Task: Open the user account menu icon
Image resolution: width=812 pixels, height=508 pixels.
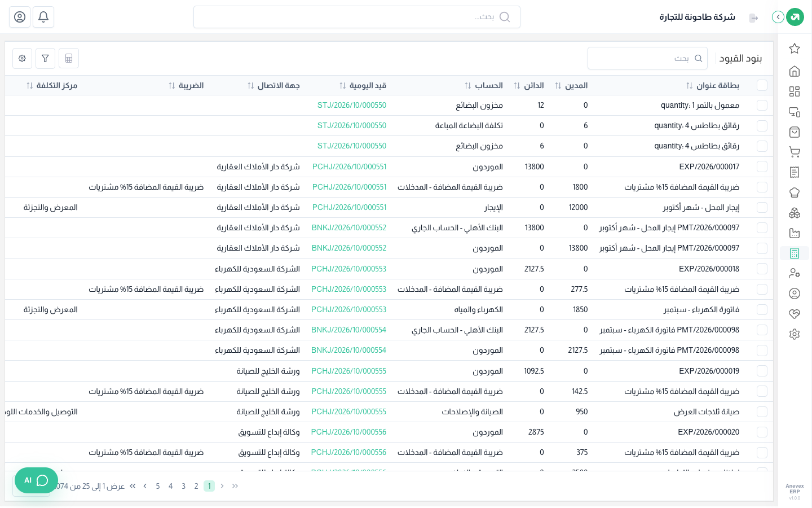Action: coord(20,17)
